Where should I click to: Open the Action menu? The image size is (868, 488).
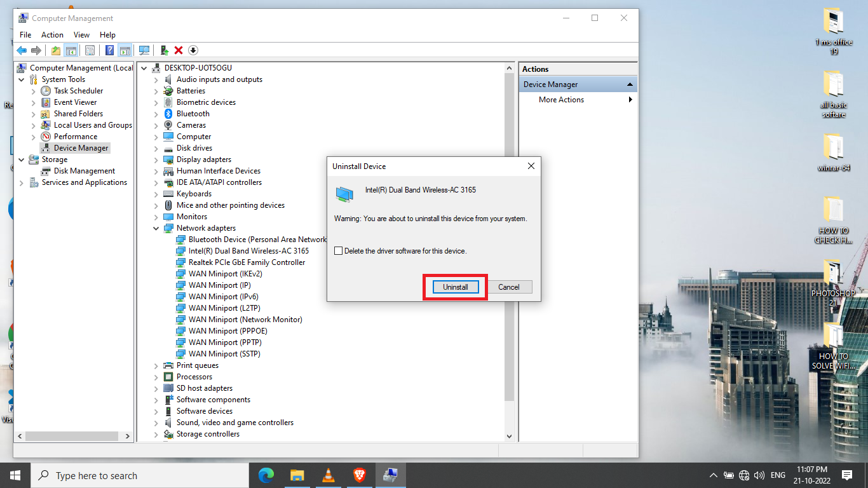coord(52,35)
